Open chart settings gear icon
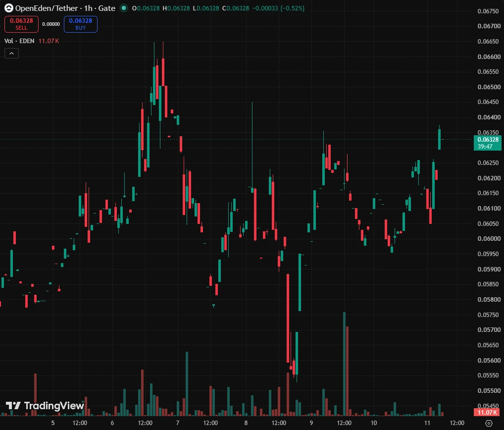 489,423
